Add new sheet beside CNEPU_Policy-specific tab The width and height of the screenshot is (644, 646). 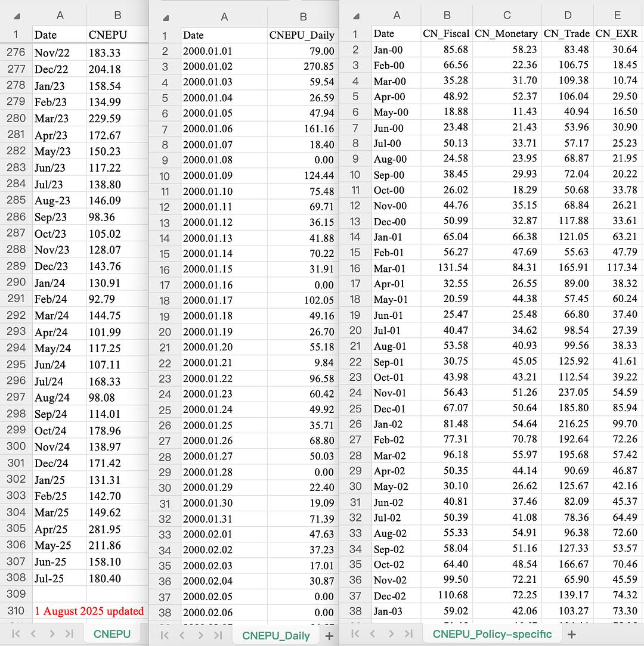point(571,635)
